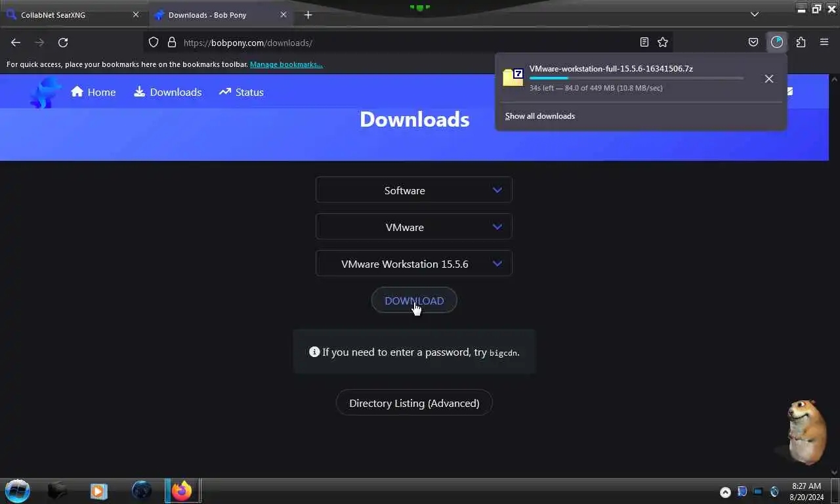This screenshot has height=504, width=840.
Task: Close the Downloads - Bob Pony tab
Action: click(283, 14)
